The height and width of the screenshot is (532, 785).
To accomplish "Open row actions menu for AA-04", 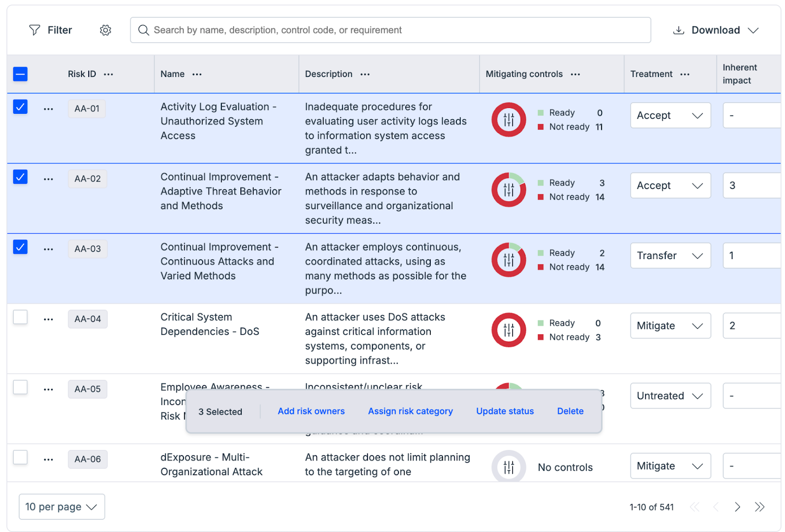I will [48, 319].
